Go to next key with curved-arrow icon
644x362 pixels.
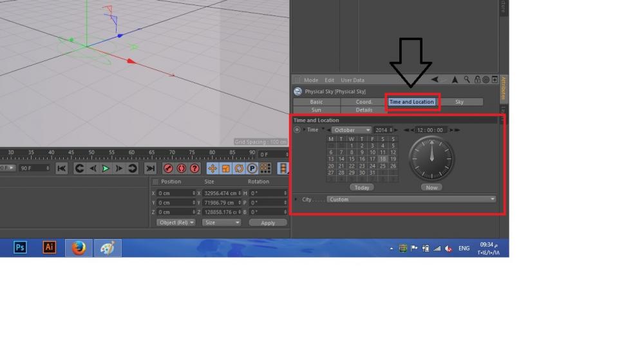(132, 169)
